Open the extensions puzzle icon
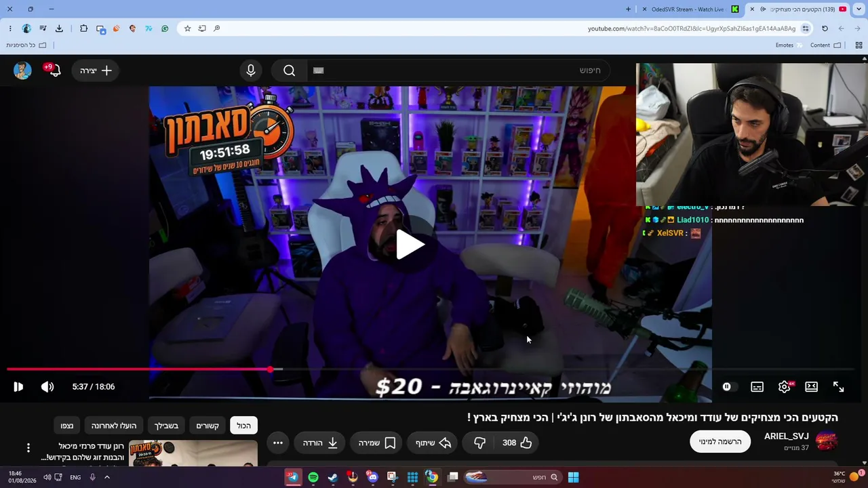Screen dimensions: 868x488 point(83,28)
